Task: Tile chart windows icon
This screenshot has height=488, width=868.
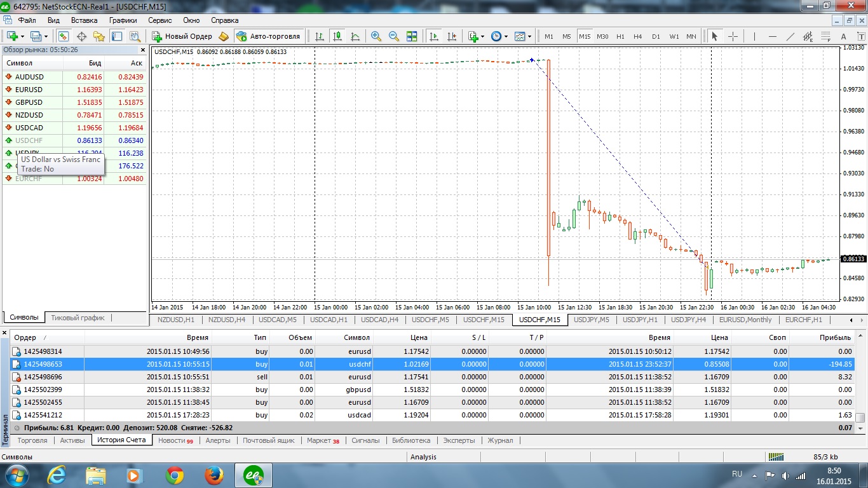Action: [x=412, y=36]
